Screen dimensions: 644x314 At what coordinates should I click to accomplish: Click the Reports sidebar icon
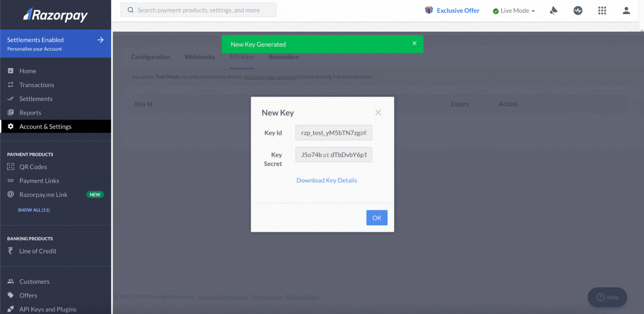11,112
